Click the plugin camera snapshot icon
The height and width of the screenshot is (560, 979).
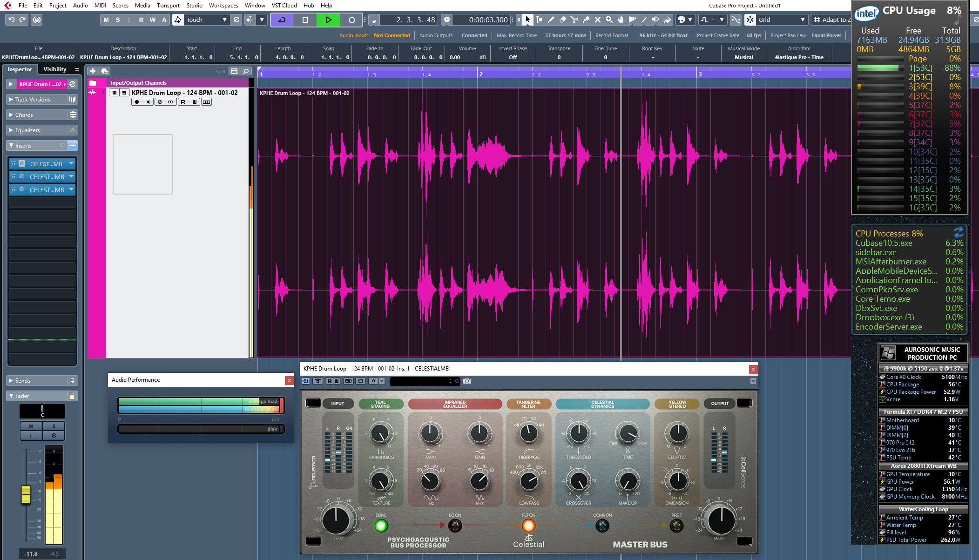tap(467, 381)
